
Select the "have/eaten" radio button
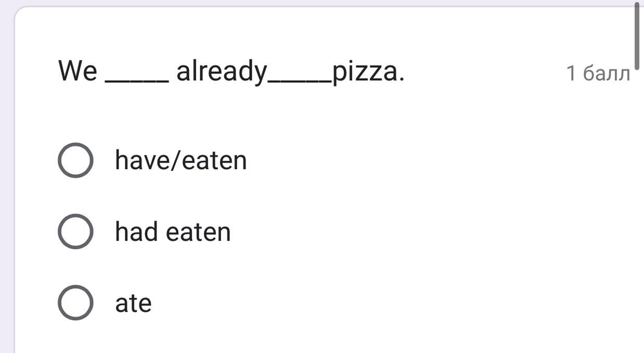point(75,160)
